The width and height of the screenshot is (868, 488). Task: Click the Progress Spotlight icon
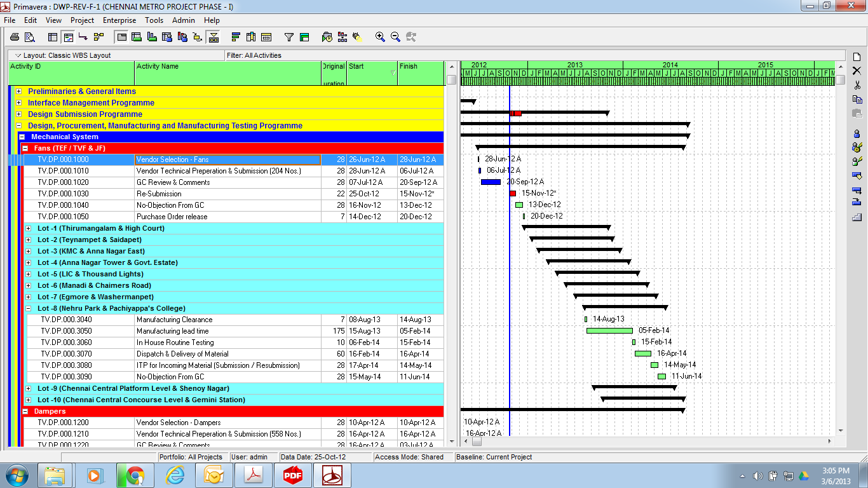click(358, 37)
